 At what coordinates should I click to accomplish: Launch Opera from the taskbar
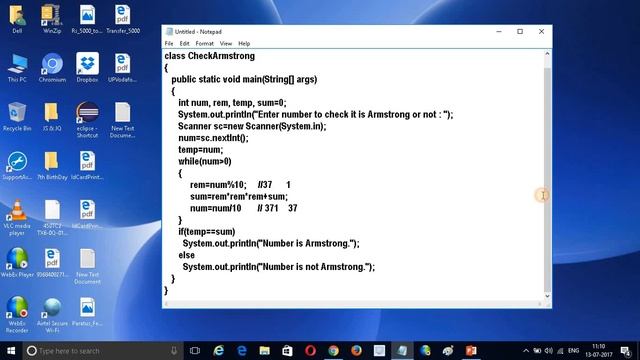click(310, 351)
